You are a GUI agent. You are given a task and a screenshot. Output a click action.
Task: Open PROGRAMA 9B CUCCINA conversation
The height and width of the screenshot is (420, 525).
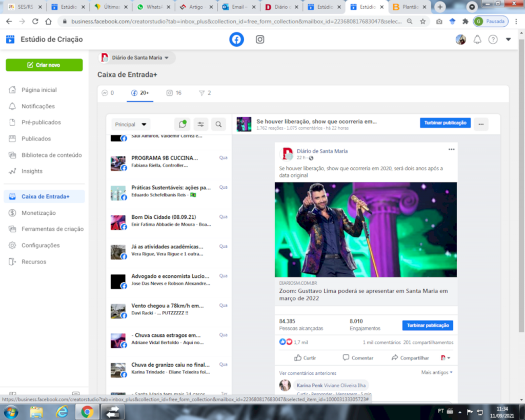coord(169,163)
